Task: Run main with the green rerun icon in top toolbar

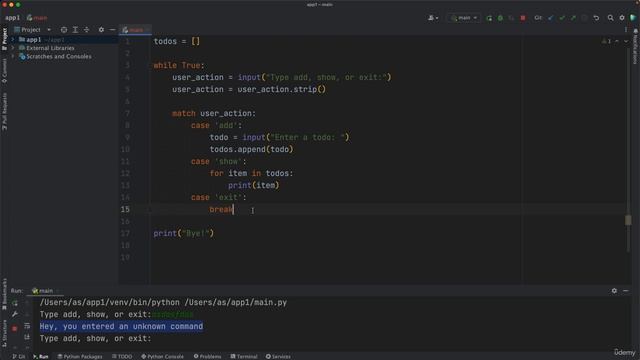Action: coord(489,18)
